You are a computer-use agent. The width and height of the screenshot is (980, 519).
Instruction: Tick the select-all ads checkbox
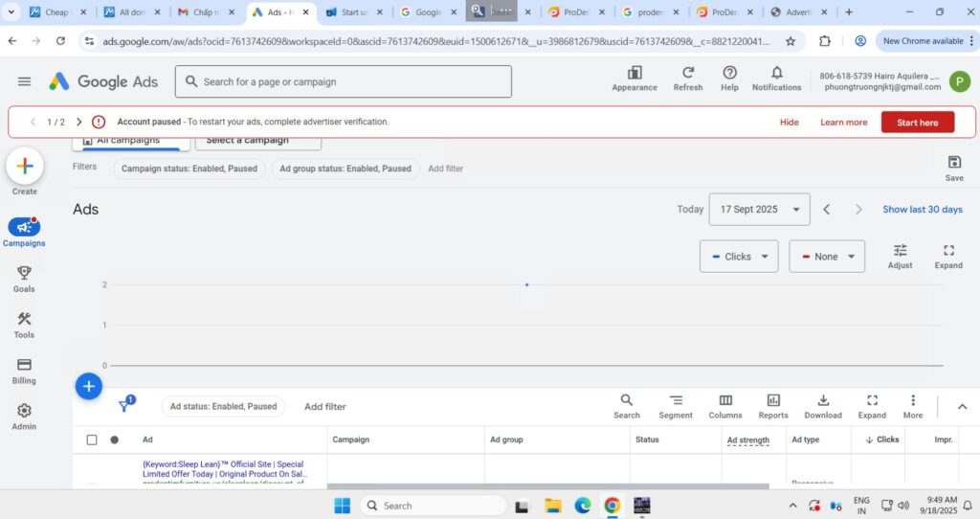(92, 440)
